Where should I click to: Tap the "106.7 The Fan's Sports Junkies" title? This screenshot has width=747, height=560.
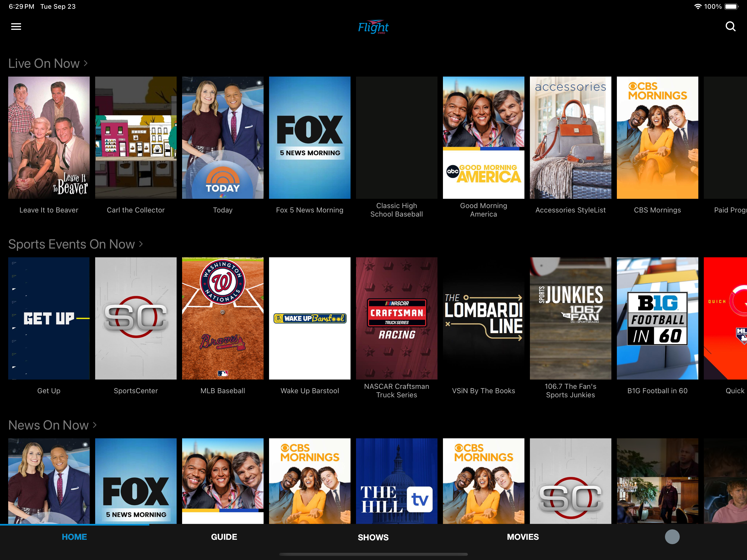(571, 391)
